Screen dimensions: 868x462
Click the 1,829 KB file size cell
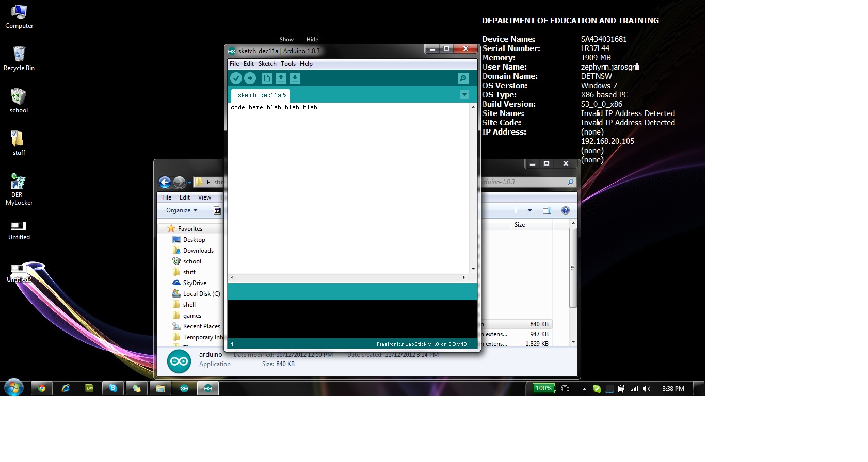[537, 344]
